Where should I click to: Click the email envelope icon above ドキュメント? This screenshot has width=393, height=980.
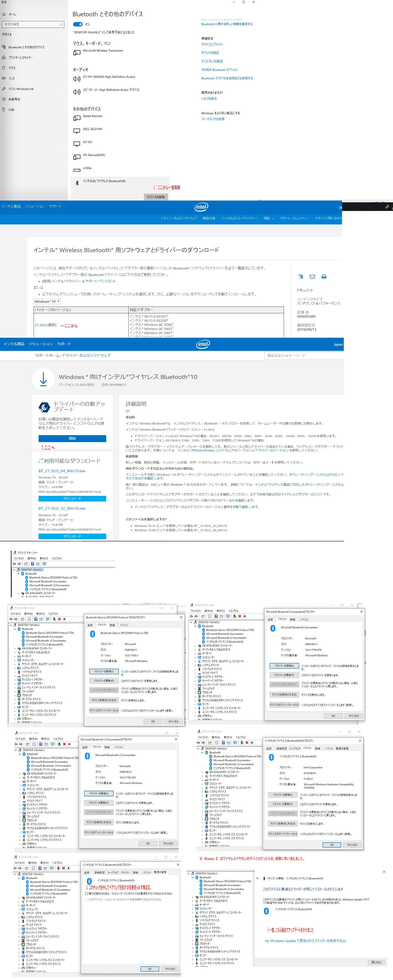312,277
